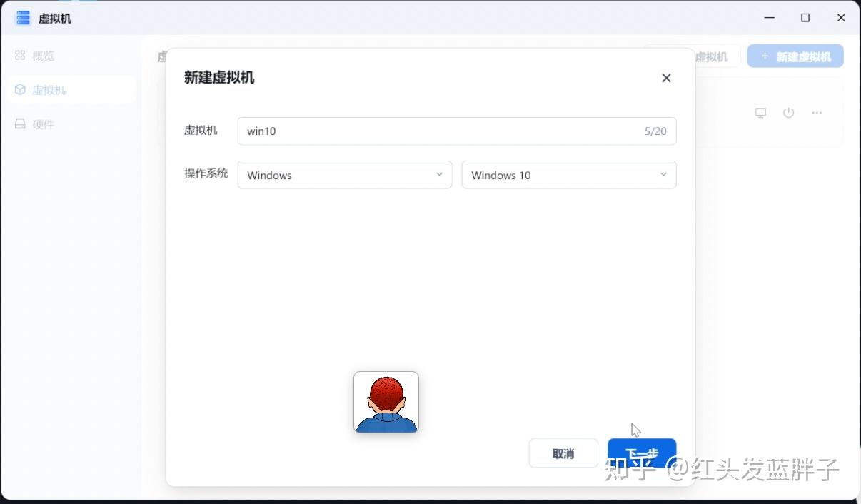
Task: Maximize the 虚拟机 window
Action: tap(805, 18)
